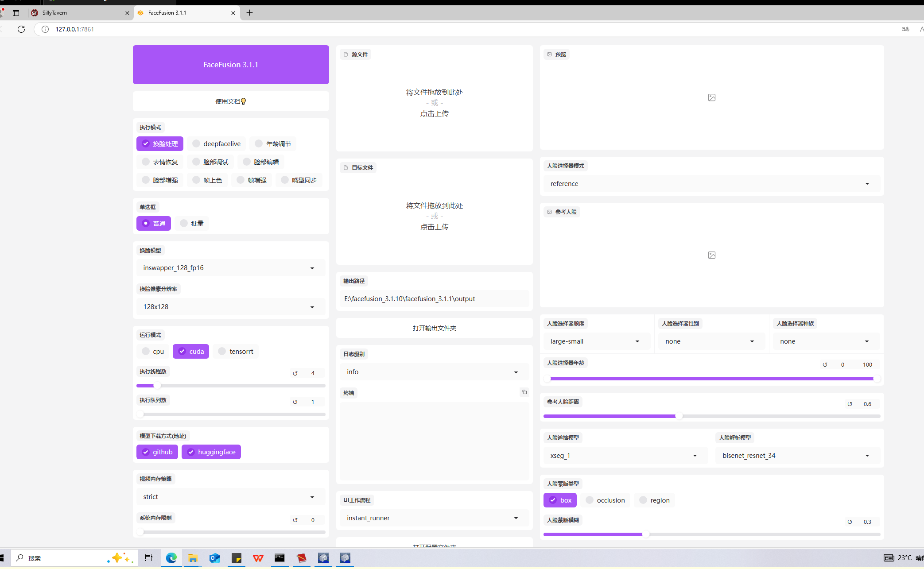This screenshot has height=569, width=924.
Task: Open the tab actions menu icon
Action: click(16, 13)
